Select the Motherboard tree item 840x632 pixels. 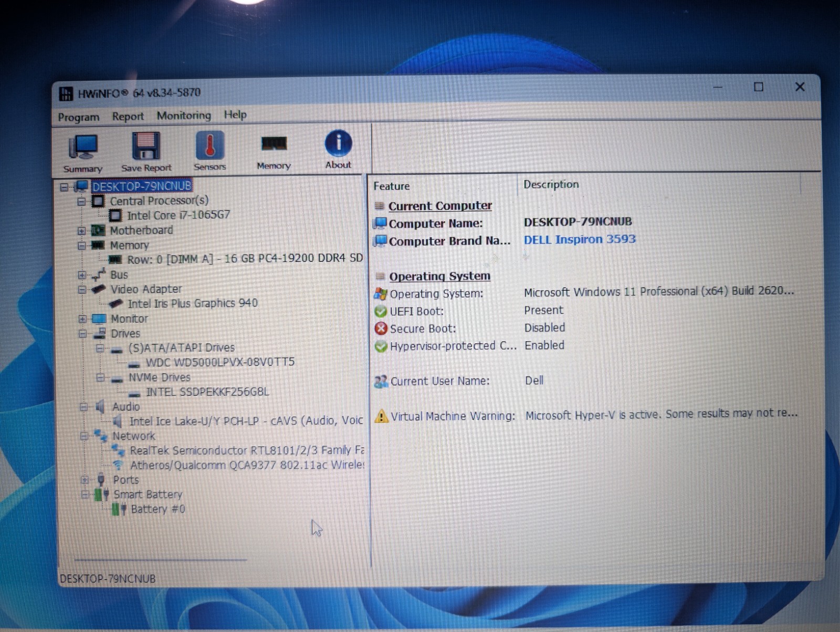point(141,230)
